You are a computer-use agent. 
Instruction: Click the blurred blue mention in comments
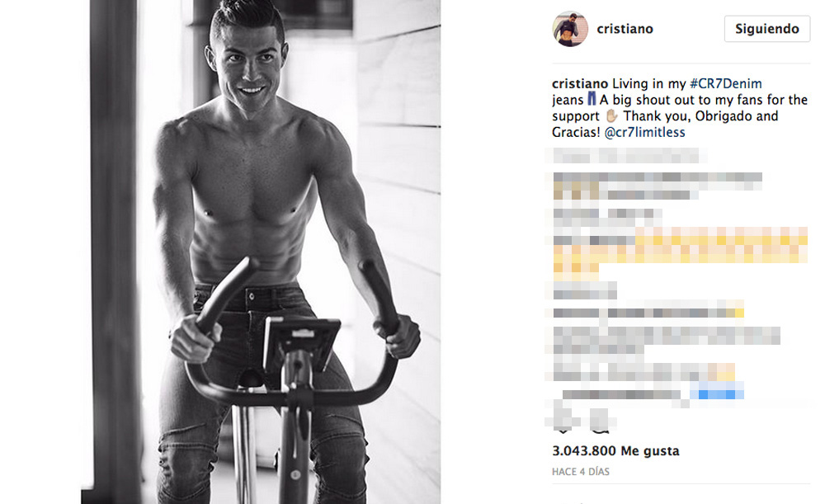pyautogui.click(x=717, y=391)
